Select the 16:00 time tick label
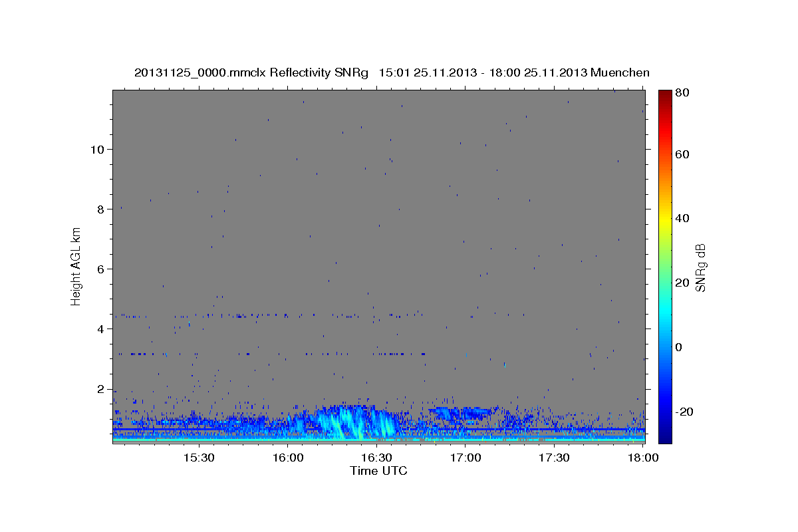This screenshot has height=532, width=798. click(x=288, y=458)
